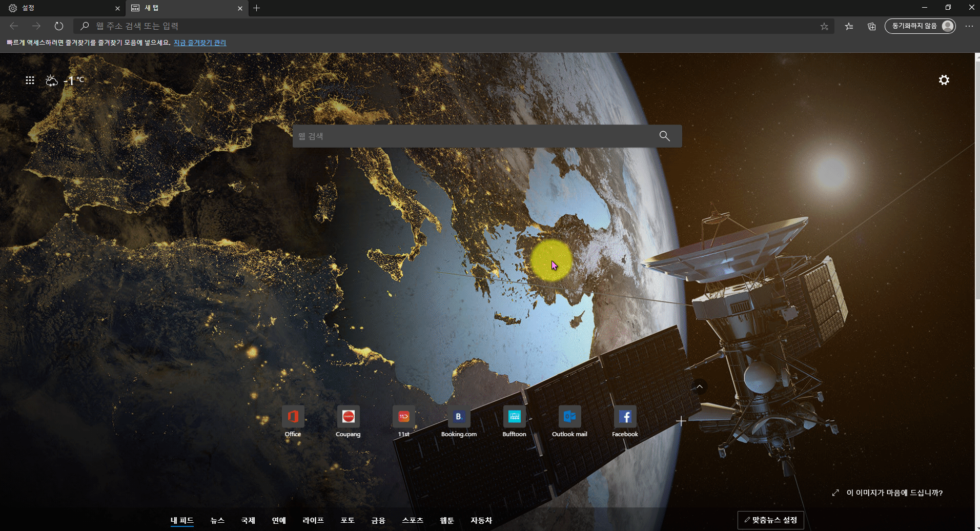Image resolution: width=980 pixels, height=531 pixels.
Task: Click 이 이미지가 마음에 드십니까? link
Action: (x=894, y=493)
